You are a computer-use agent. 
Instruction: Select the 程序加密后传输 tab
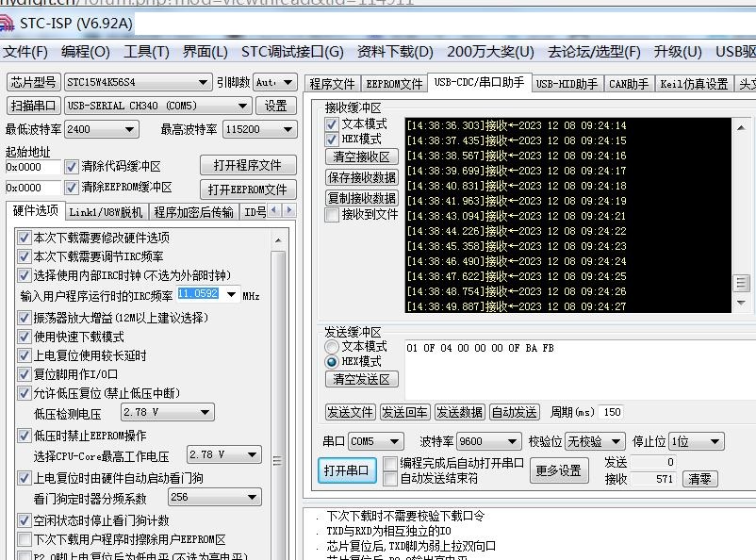pyautogui.click(x=193, y=212)
